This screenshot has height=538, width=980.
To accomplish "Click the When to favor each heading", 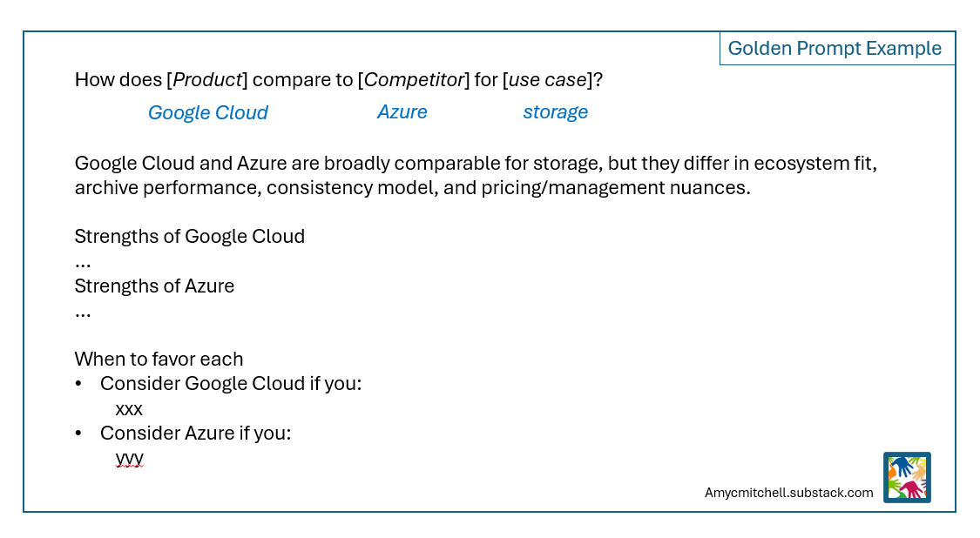I will (159, 359).
